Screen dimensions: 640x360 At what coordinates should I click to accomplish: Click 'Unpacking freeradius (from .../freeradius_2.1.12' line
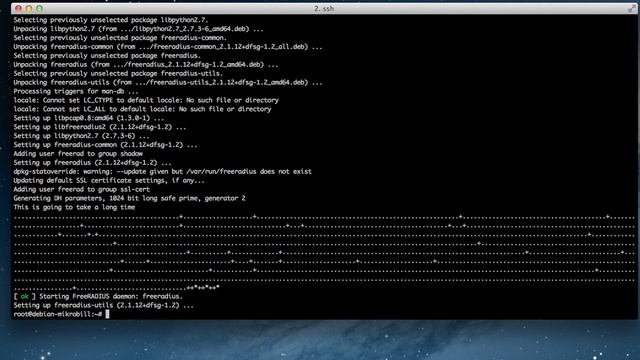pyautogui.click(x=146, y=64)
